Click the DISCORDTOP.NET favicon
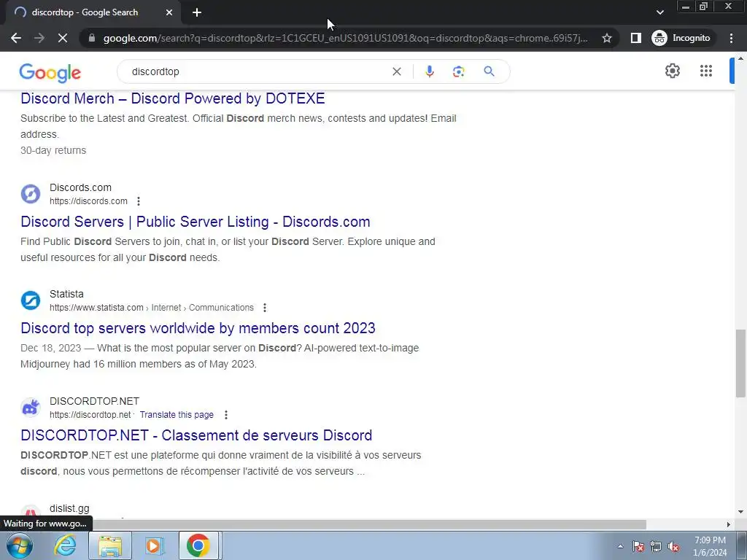The height and width of the screenshot is (560, 747). (31, 408)
